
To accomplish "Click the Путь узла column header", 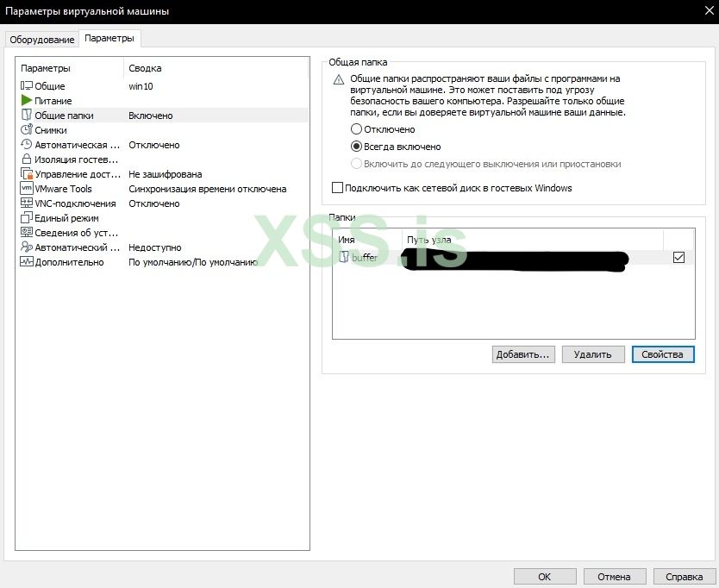I will (533, 240).
